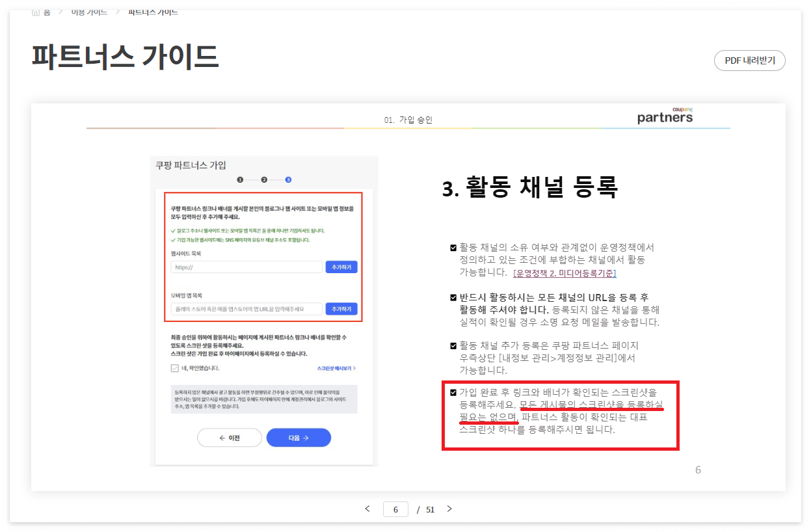Screen dimensions: 811x532
Task: Tick the 네, 확인했습니다 checkbox
Action: click(x=174, y=368)
